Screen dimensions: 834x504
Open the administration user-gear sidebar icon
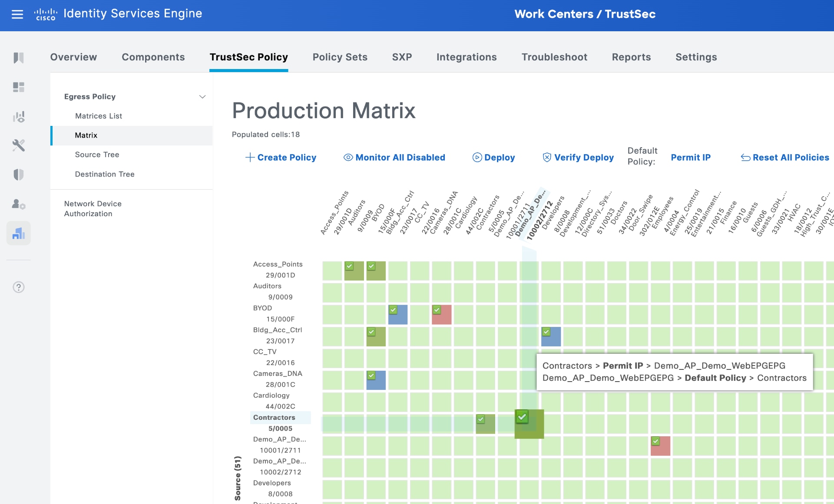[19, 204]
